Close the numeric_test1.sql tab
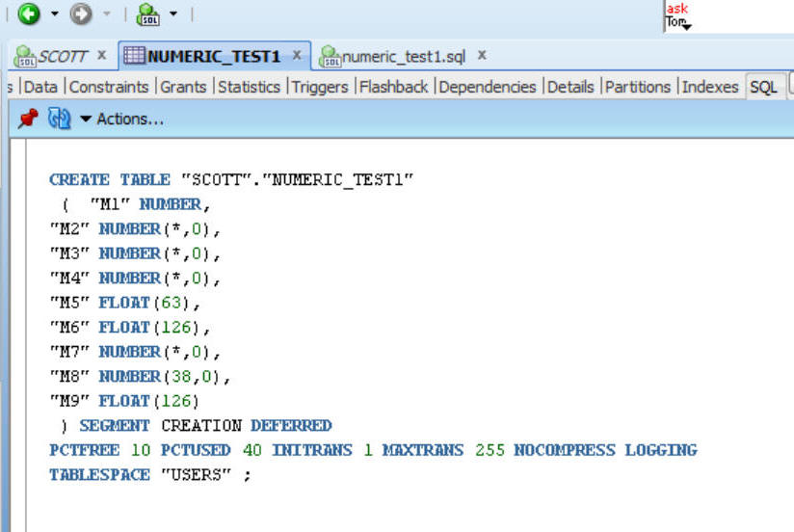Viewport: 794px width, 532px height. pyautogui.click(x=482, y=55)
